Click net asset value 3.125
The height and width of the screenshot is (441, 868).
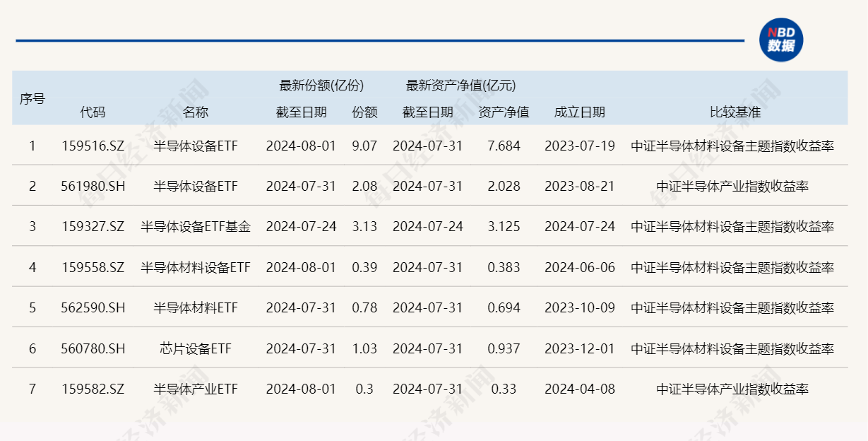pos(504,226)
